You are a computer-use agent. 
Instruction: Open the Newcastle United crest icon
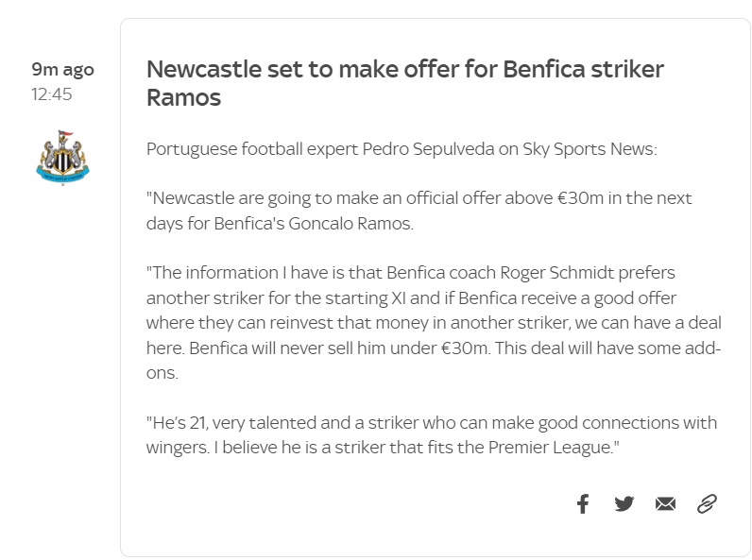coord(63,157)
